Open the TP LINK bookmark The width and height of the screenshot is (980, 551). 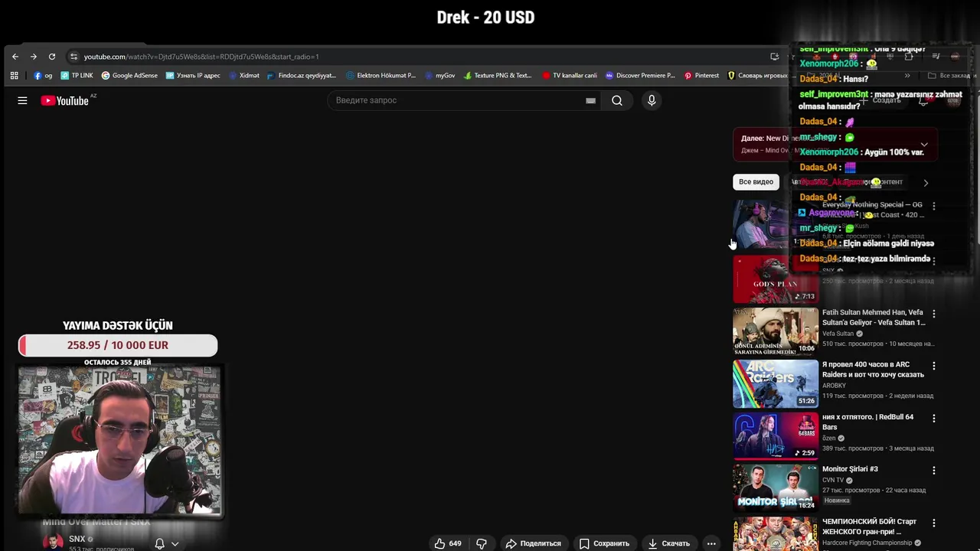77,76
